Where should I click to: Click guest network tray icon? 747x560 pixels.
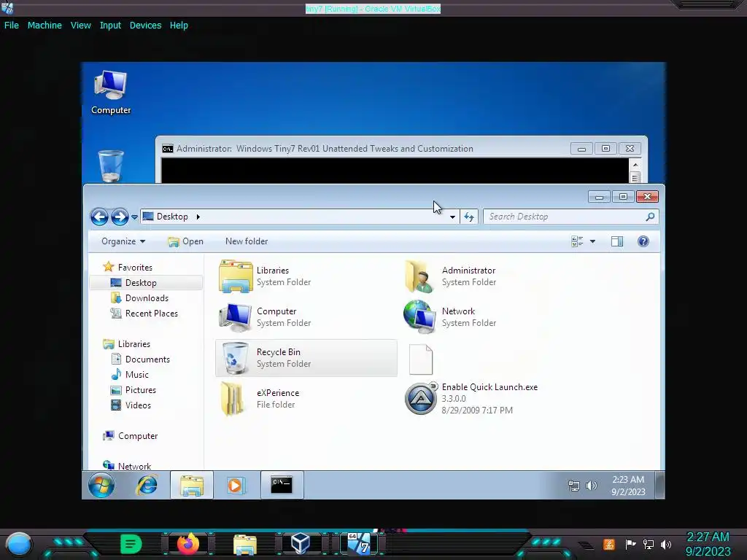[x=574, y=486]
